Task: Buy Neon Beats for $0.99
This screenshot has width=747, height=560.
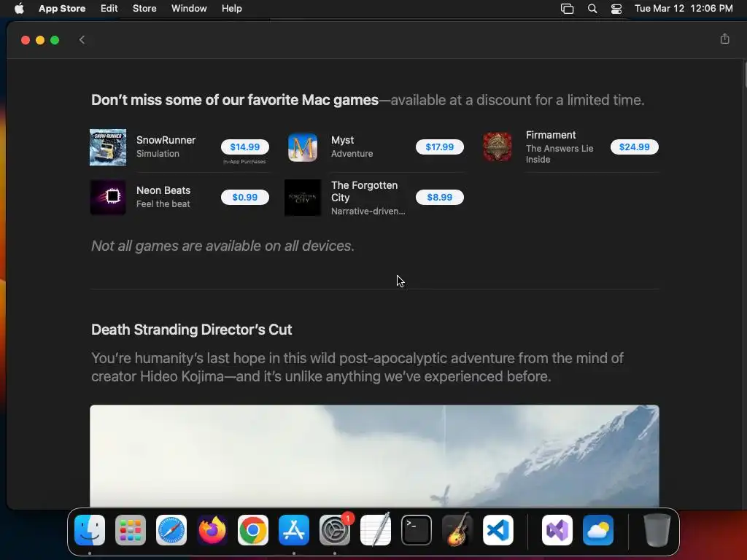Action: pyautogui.click(x=245, y=197)
